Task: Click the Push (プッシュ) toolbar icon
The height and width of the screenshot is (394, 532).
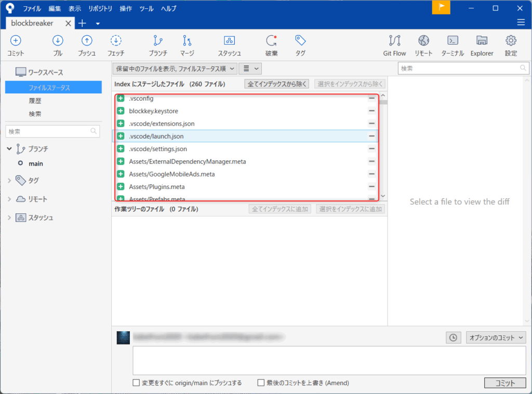Action: click(x=87, y=42)
